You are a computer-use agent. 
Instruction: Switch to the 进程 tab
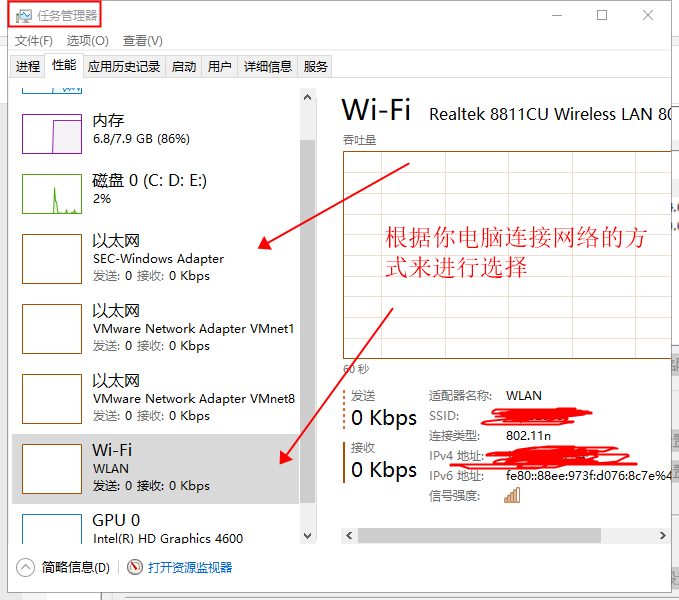click(x=28, y=67)
